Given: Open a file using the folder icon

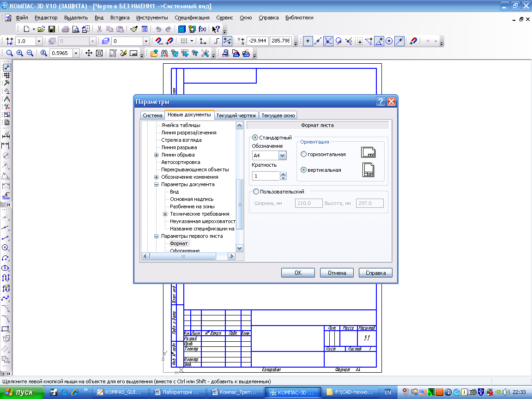Looking at the screenshot, I should coord(42,29).
